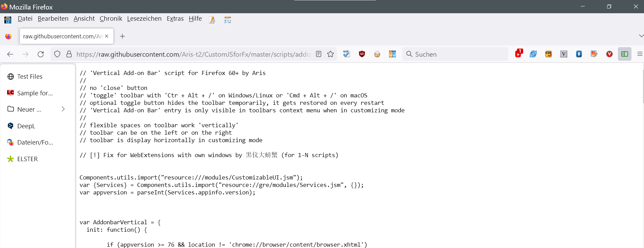Open uBlock Origin extension

362,54
